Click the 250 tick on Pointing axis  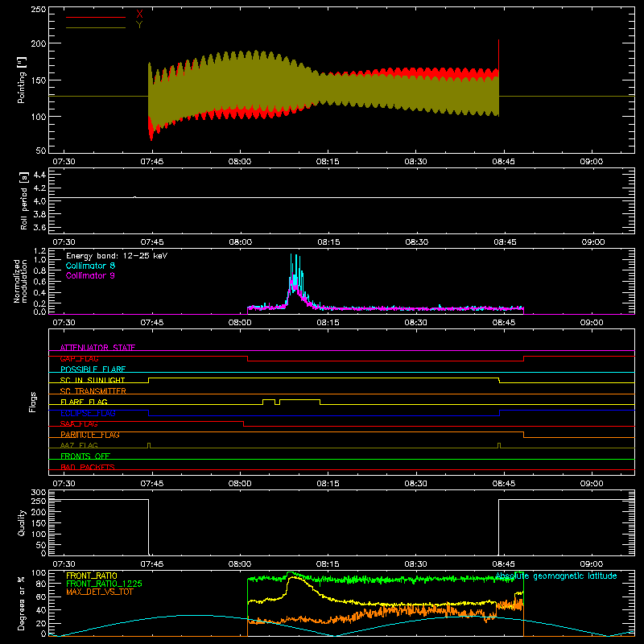[38, 9]
